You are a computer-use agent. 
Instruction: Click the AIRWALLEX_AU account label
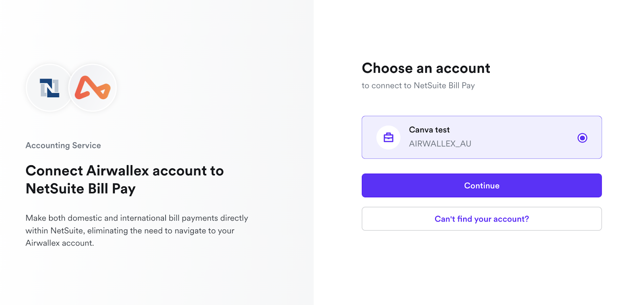[x=440, y=143]
